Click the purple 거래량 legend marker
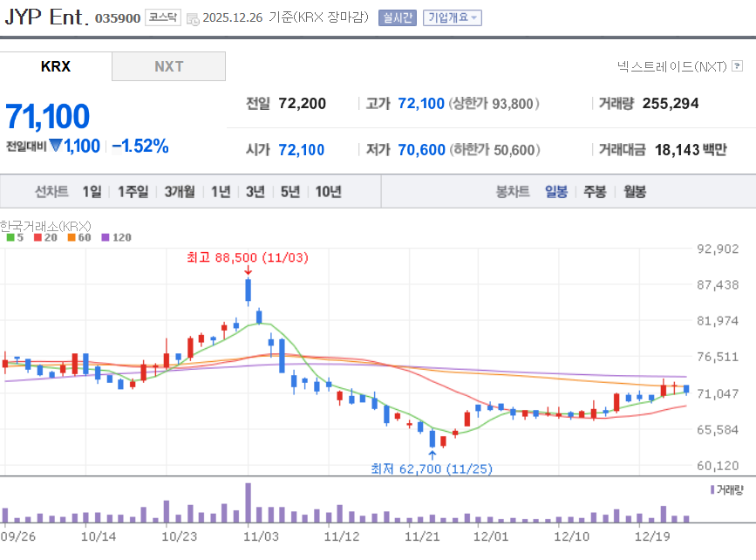 pos(712,489)
